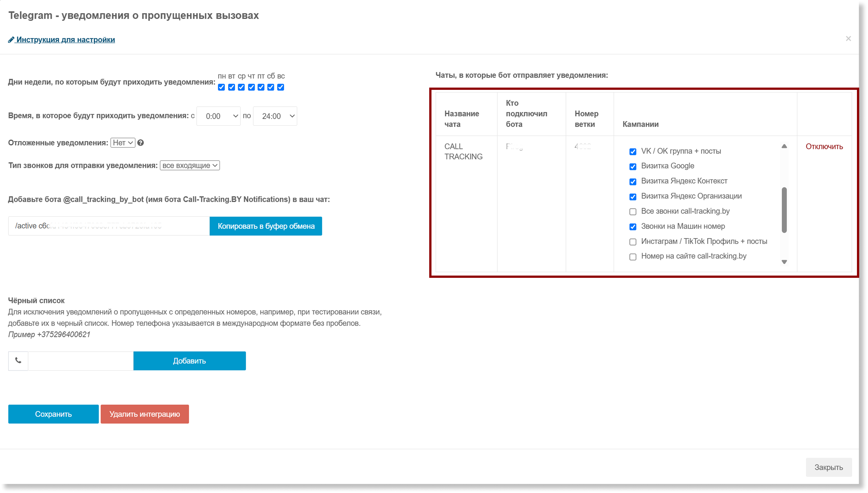The image size is (868, 493).
Task: Enable Инстаграм / TikTok Профиль + посты campaign
Action: (x=633, y=242)
